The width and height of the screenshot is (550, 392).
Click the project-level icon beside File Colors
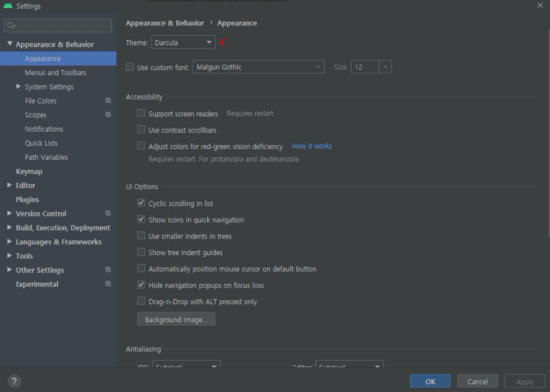108,100
